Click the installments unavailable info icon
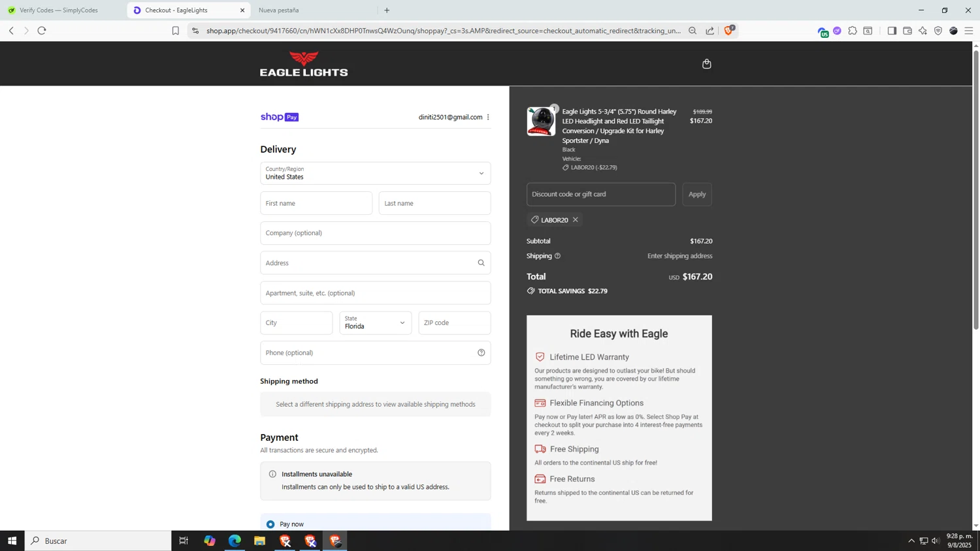This screenshot has height=551, width=980. (272, 475)
